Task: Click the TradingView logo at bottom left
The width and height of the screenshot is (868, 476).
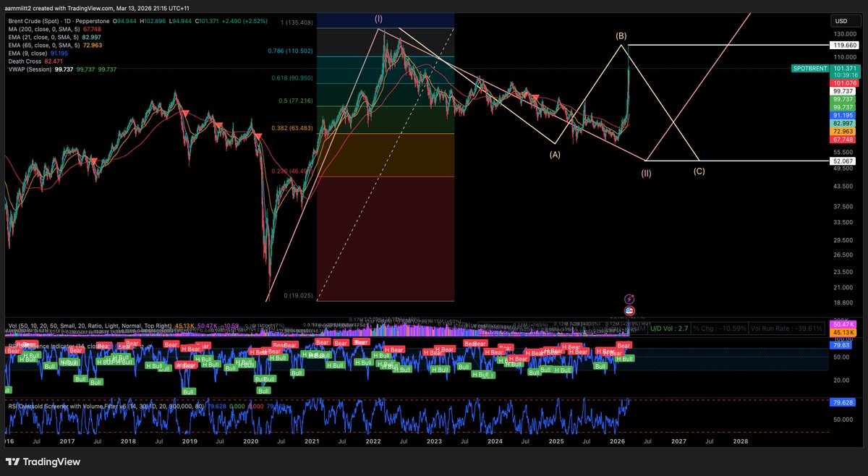Action: 43,462
